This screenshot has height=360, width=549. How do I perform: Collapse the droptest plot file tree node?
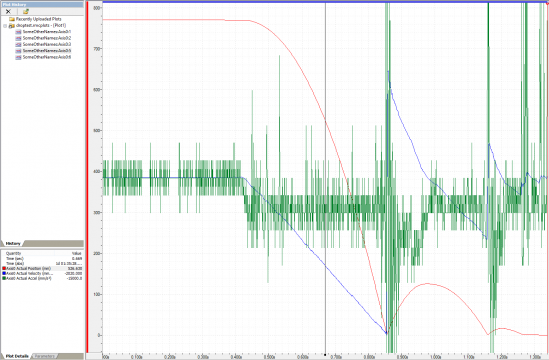pyautogui.click(x=5, y=26)
